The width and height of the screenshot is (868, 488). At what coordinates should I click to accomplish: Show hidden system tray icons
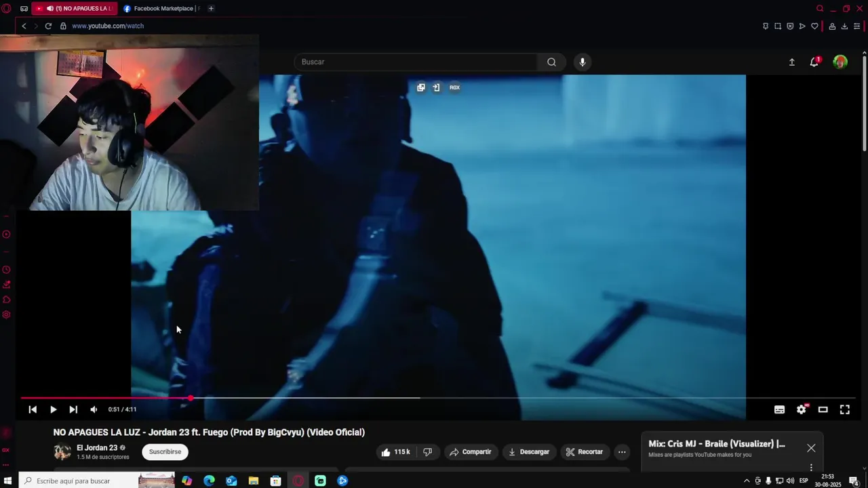tap(747, 481)
